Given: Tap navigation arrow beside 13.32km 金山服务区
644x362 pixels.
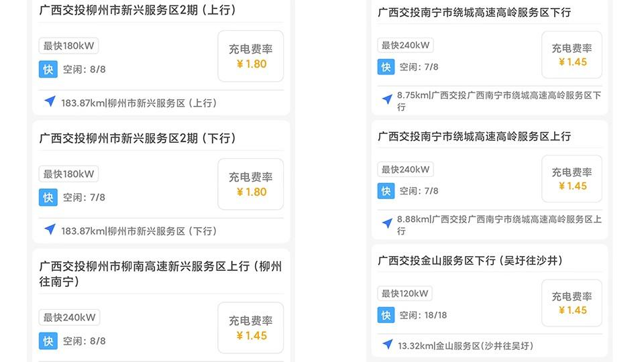Looking at the screenshot, I should point(387,345).
